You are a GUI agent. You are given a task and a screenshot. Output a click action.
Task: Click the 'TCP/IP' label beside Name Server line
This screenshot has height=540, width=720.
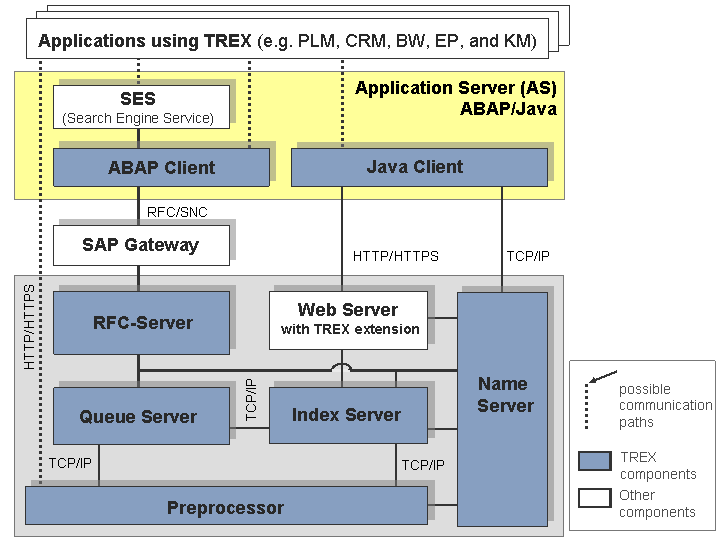click(528, 256)
